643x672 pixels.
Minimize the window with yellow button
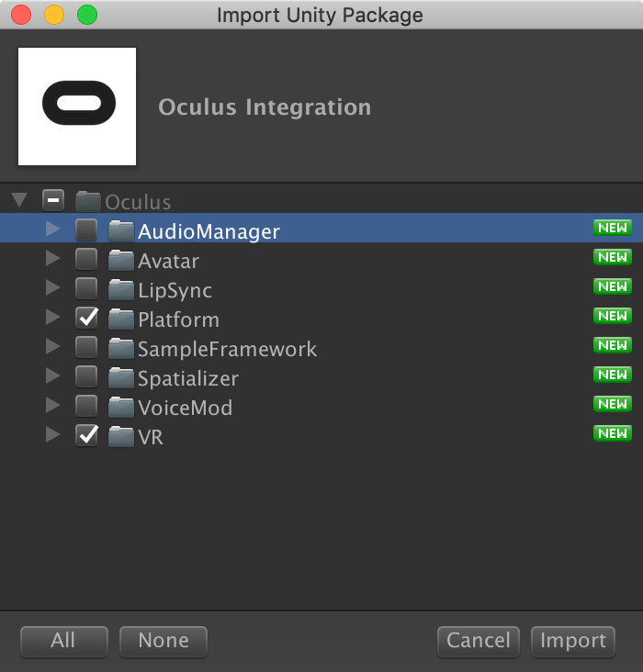54,15
